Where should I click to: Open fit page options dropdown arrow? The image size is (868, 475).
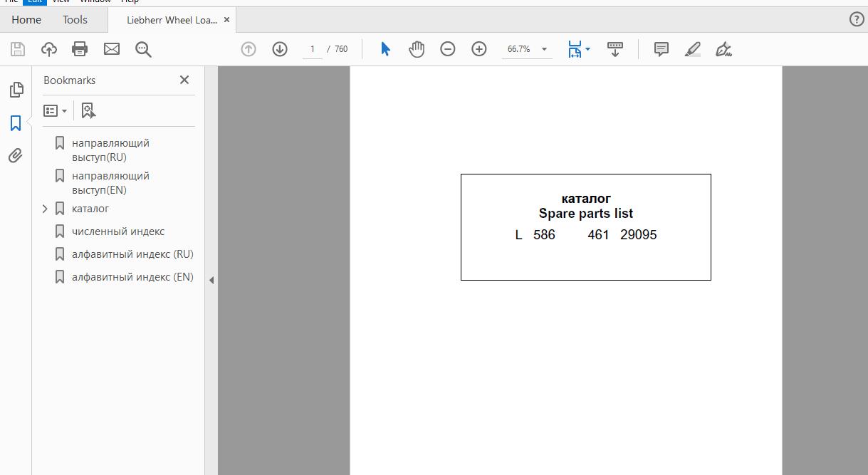tap(587, 49)
